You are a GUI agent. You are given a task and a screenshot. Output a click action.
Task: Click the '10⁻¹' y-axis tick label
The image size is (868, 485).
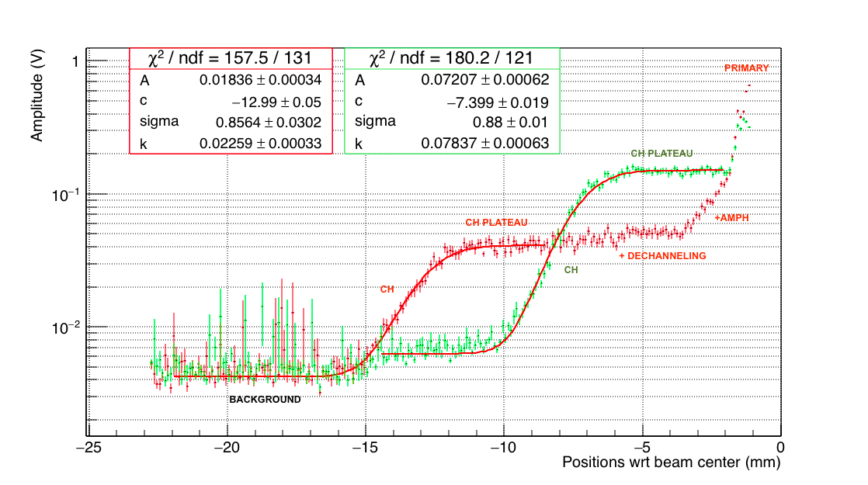point(65,195)
